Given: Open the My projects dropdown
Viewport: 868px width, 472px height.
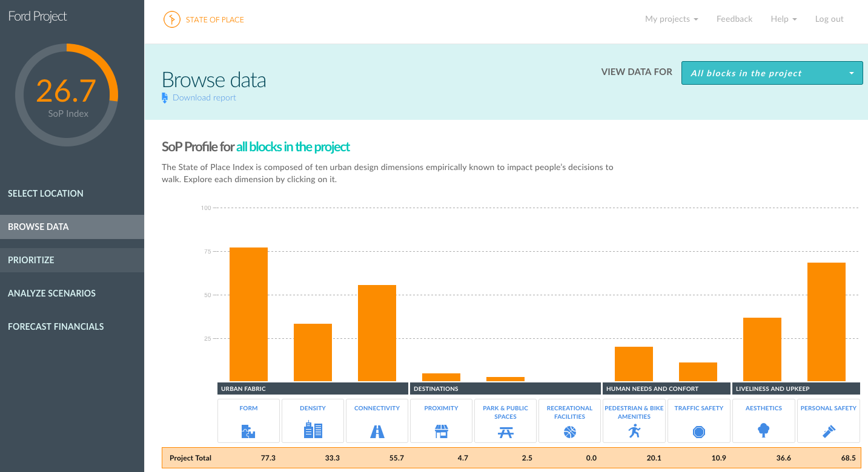Looking at the screenshot, I should click(671, 19).
